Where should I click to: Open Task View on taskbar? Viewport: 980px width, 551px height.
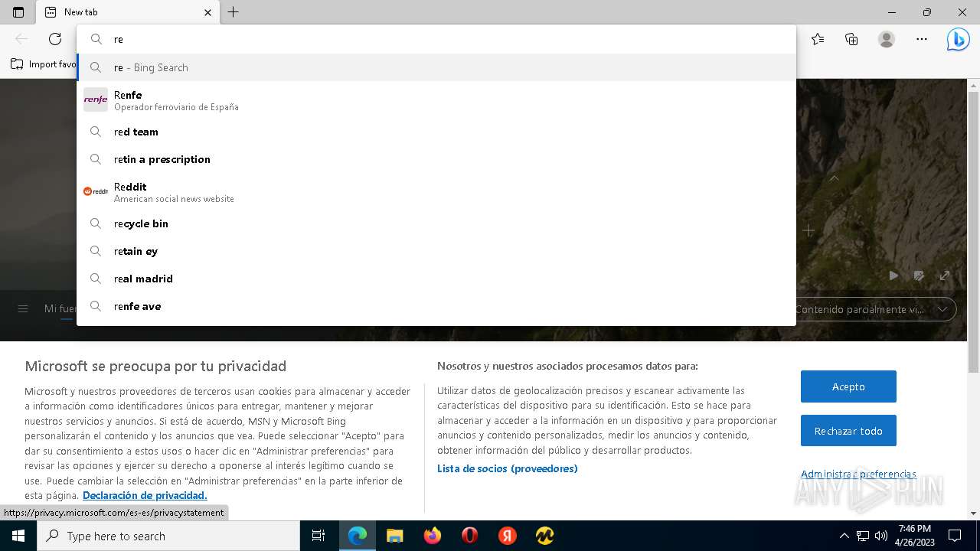click(318, 536)
